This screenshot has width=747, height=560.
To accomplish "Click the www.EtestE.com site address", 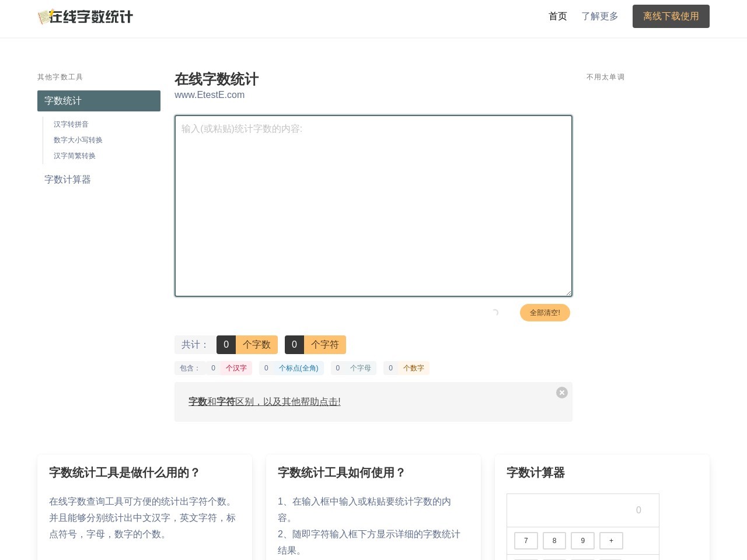I will tap(210, 95).
